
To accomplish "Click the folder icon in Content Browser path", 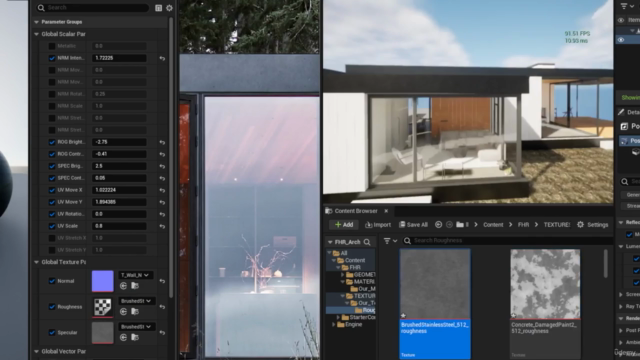I will (460, 224).
